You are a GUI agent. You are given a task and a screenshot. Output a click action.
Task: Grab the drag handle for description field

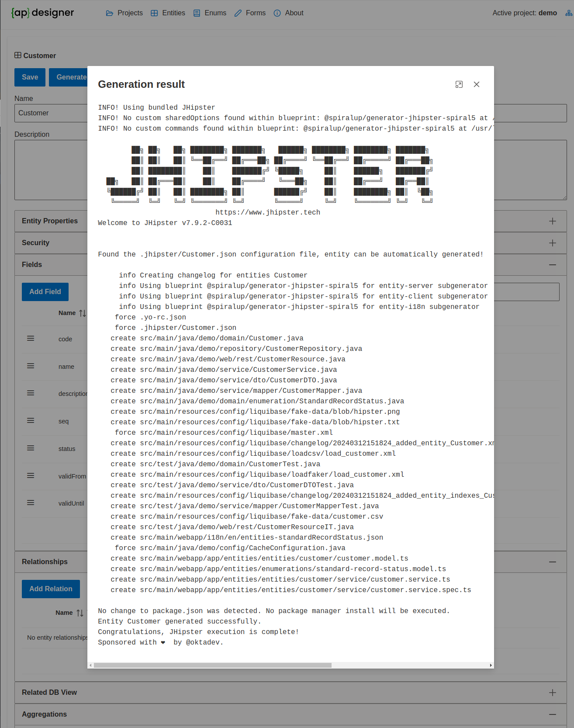click(x=31, y=393)
